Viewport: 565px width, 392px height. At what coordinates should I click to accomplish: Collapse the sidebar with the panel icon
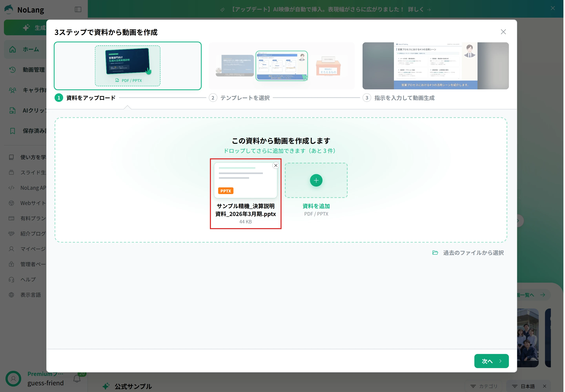pos(78,10)
